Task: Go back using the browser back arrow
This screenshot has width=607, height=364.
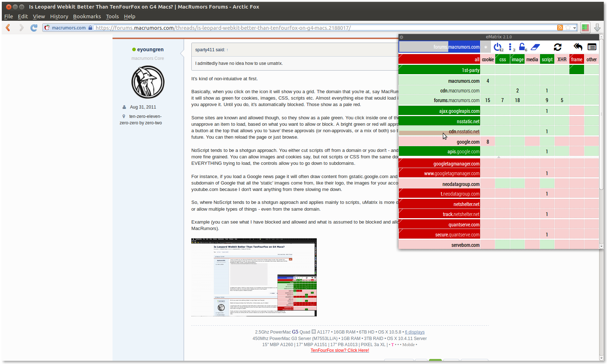Action: click(8, 28)
